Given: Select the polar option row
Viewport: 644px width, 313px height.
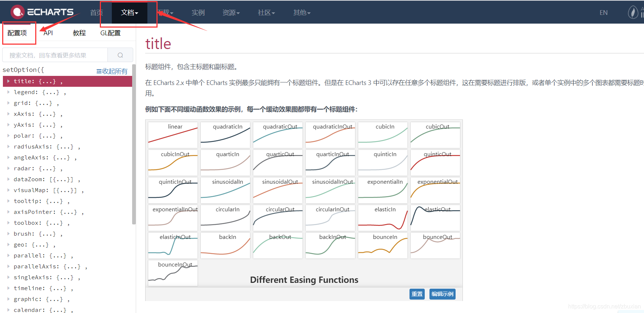Looking at the screenshot, I should pyautogui.click(x=67, y=136).
